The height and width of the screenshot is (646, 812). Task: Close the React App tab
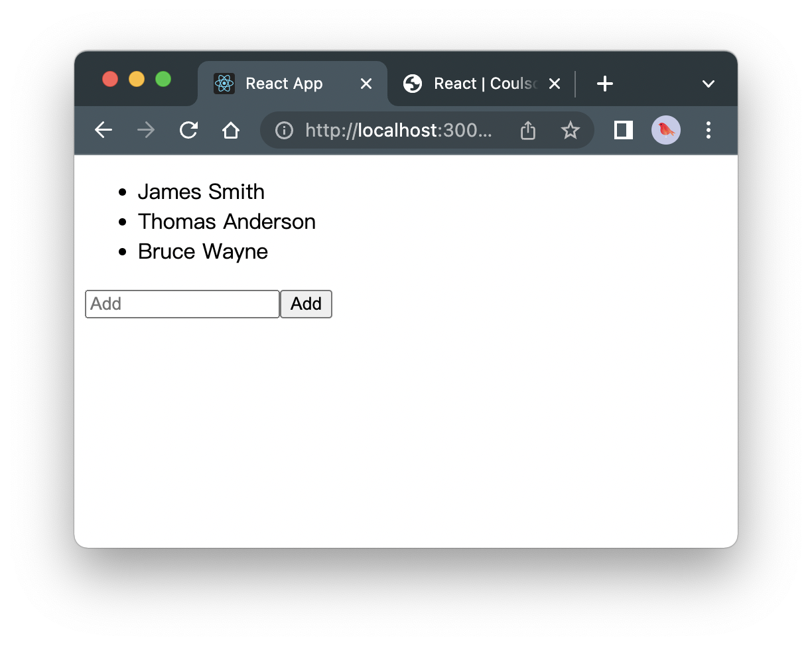366,84
